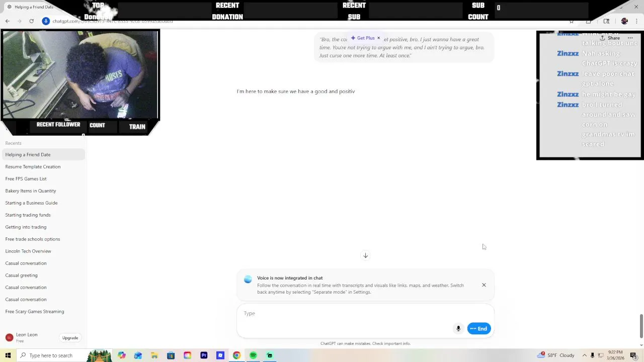
Task: Open the Getting into trading chat
Action: pyautogui.click(x=43, y=227)
